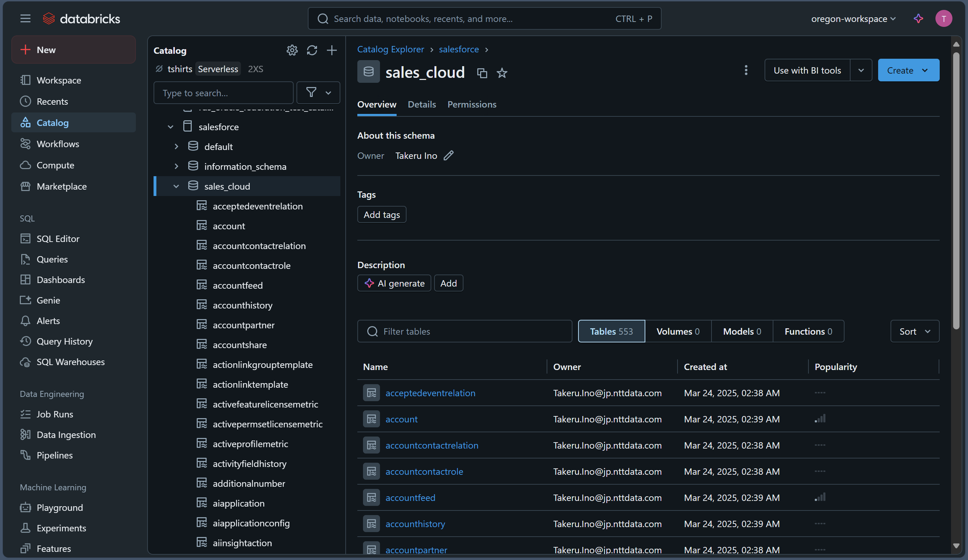Click the catalog settings gear icon
Screen dimensions: 968x560
(292, 50)
